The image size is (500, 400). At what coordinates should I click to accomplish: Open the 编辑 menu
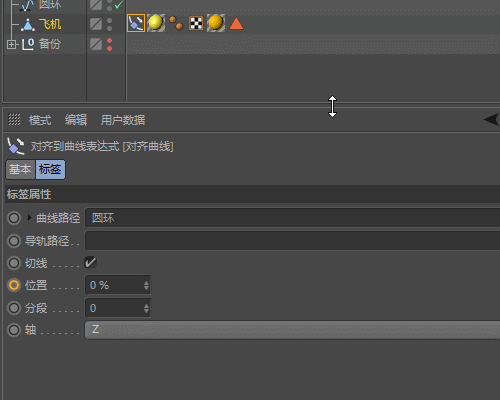76,120
